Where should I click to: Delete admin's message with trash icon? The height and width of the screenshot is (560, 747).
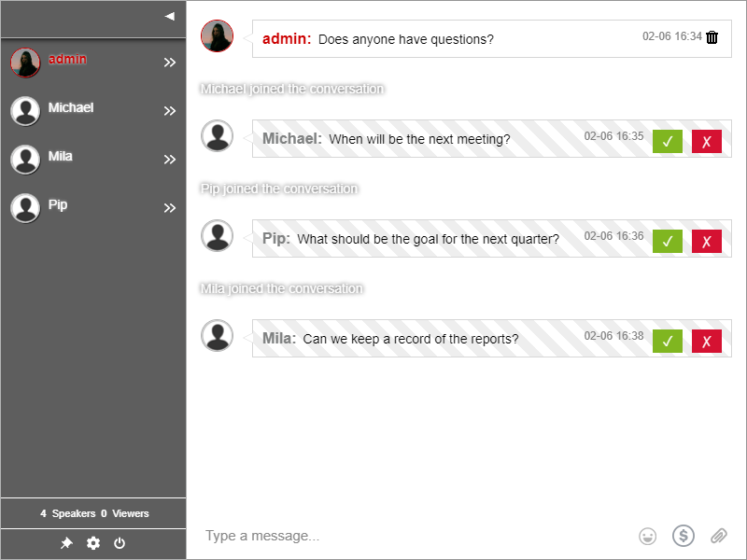coord(712,37)
